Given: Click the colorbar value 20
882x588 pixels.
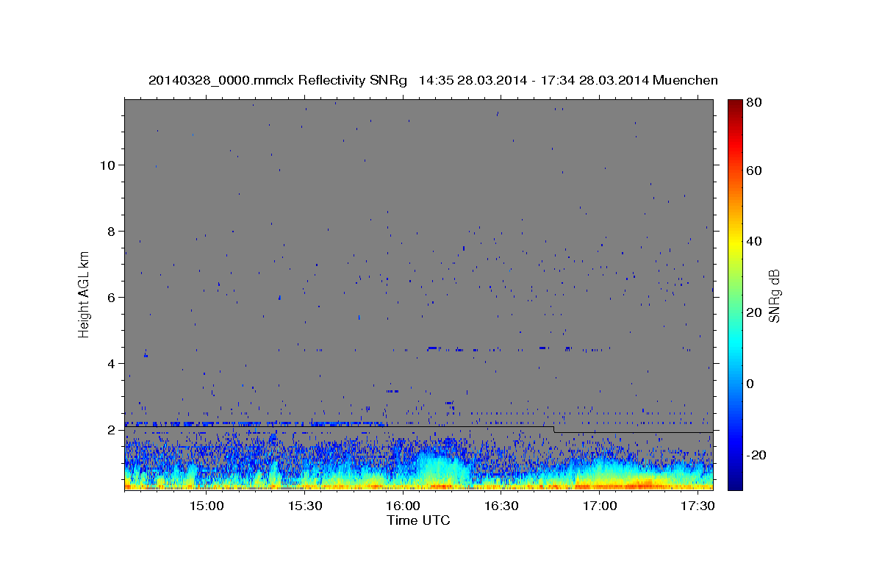Looking at the screenshot, I should [753, 312].
